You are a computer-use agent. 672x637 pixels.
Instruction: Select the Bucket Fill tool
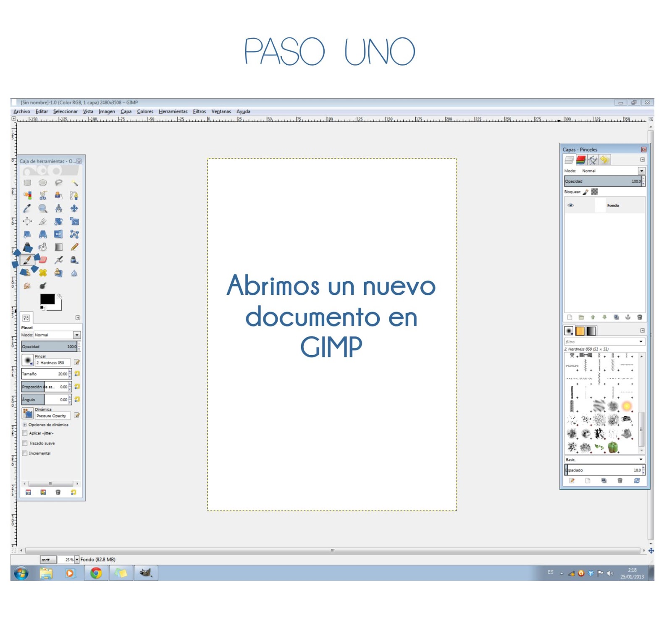click(43, 247)
